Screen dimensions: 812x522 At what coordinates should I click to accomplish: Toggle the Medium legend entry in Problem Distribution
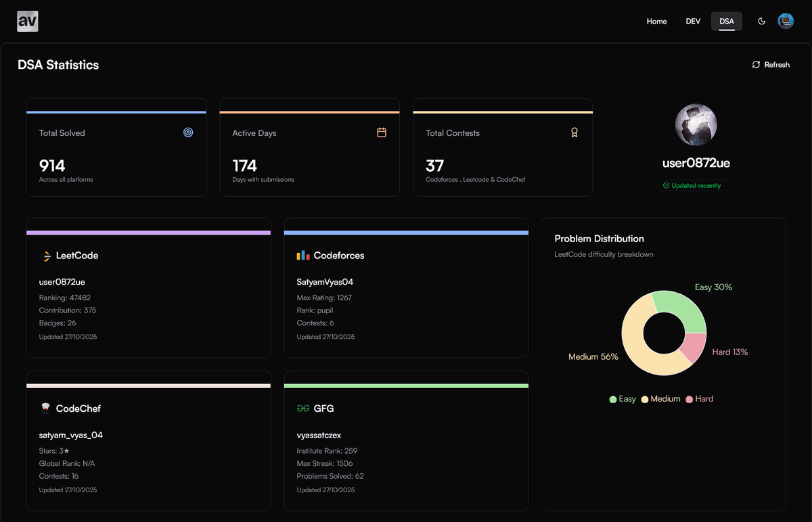[660, 399]
